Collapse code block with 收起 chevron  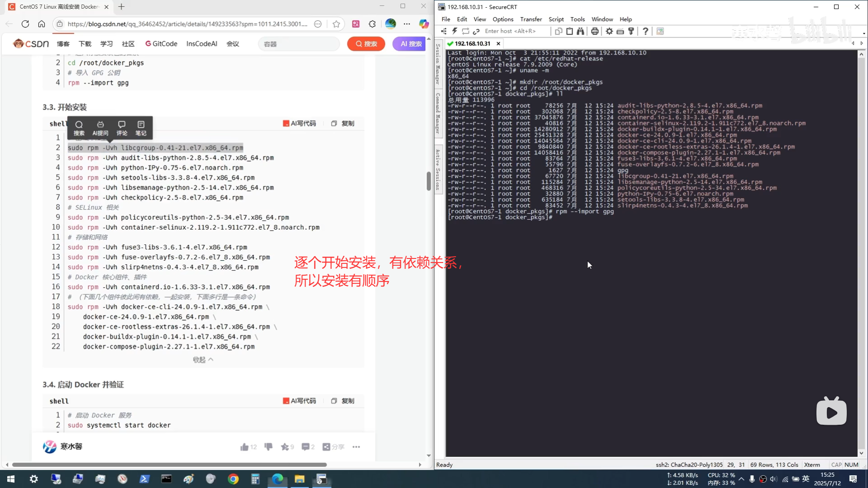(x=203, y=360)
